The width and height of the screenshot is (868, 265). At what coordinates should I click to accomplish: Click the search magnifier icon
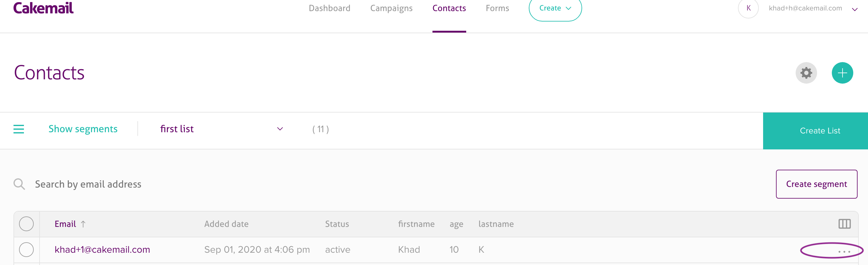19,184
